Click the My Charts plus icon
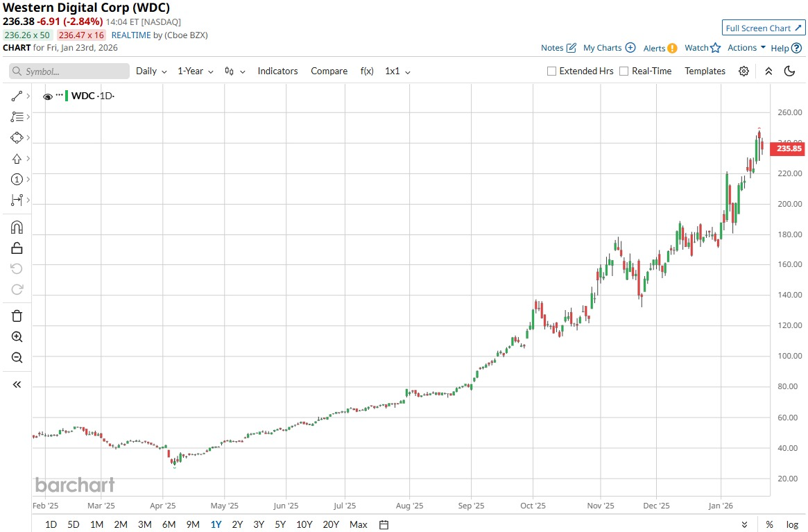 coord(630,47)
